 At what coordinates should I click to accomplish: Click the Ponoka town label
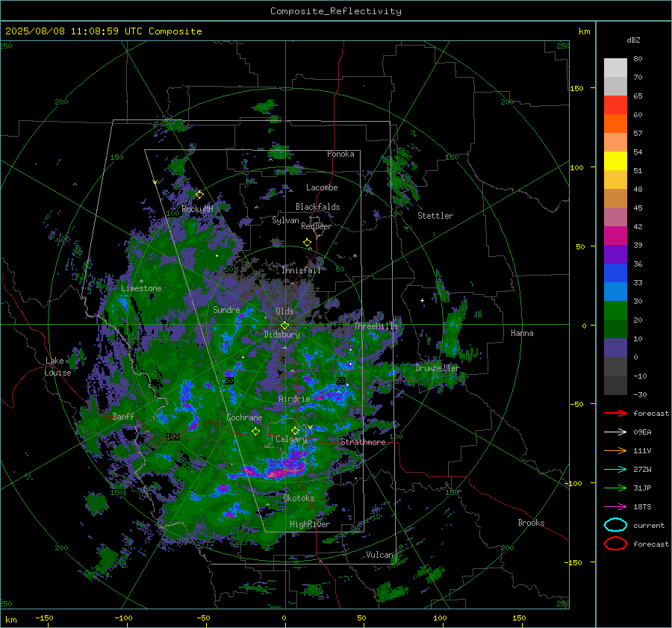coord(340,154)
